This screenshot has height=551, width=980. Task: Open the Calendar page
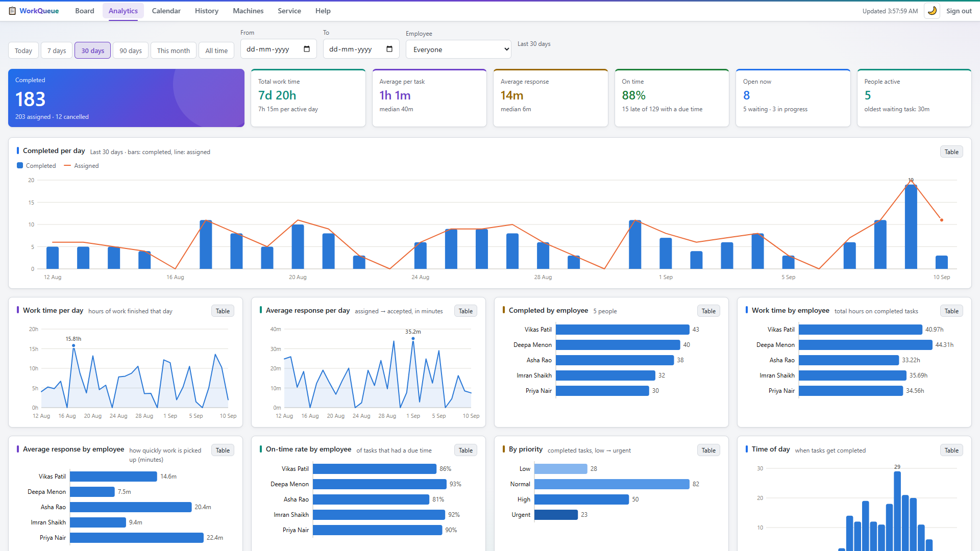[x=166, y=11]
